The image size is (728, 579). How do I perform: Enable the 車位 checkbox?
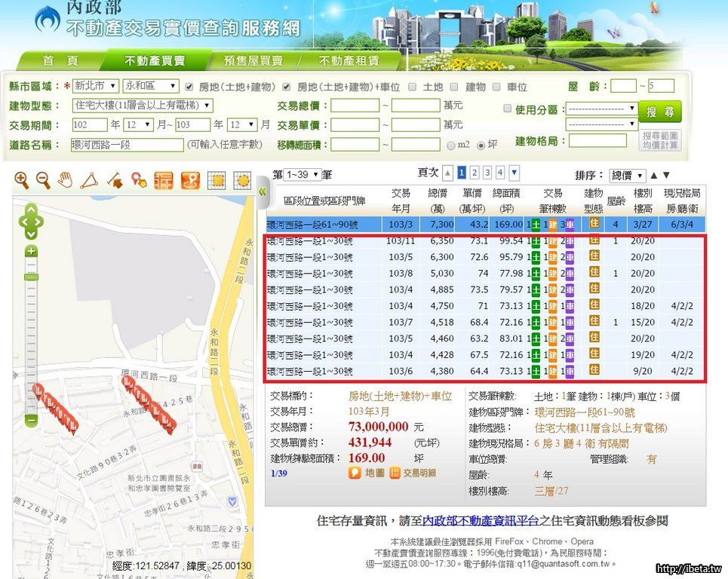498,87
